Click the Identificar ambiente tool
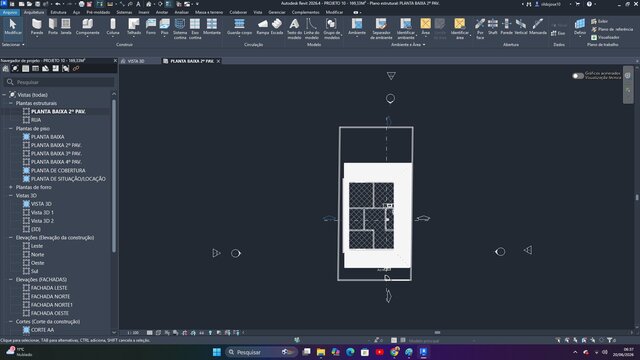 point(406,29)
